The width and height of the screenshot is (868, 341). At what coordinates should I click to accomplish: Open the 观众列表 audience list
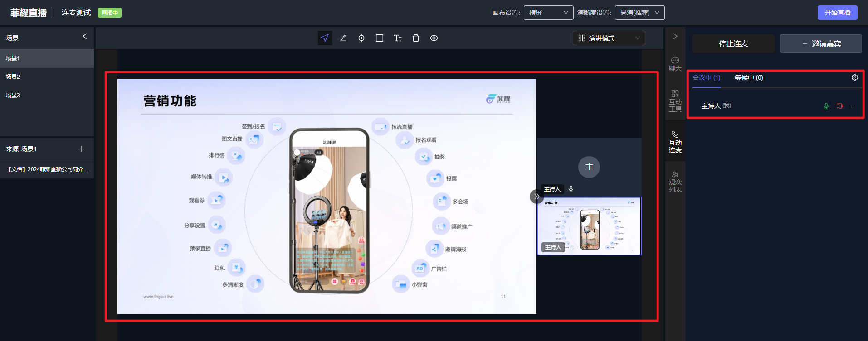675,182
